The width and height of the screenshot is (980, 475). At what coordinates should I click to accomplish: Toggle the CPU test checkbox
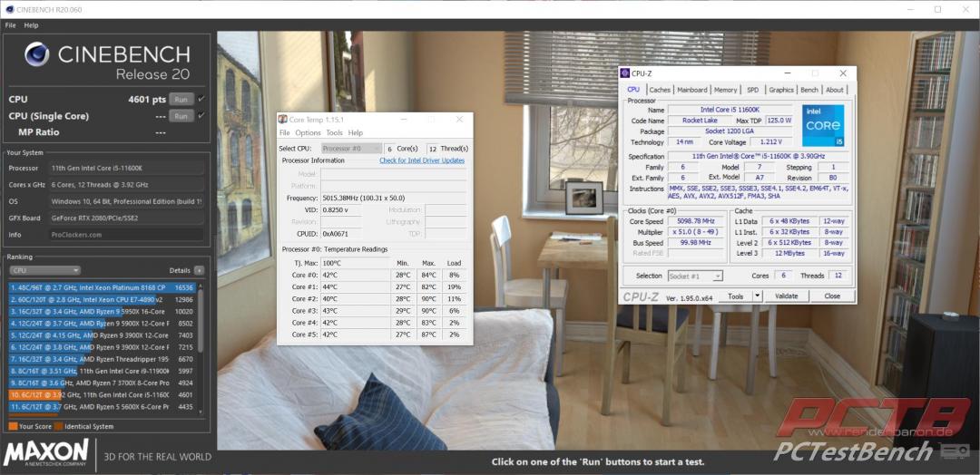click(x=201, y=99)
